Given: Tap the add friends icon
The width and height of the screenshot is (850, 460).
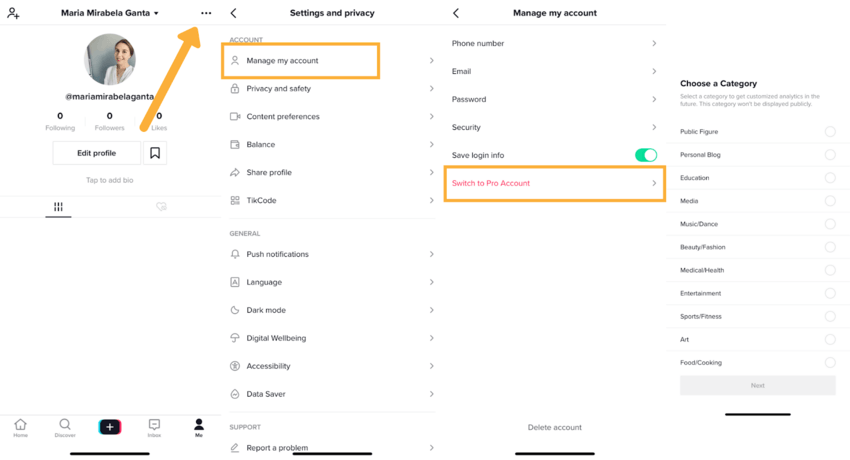Looking at the screenshot, I should pos(14,14).
